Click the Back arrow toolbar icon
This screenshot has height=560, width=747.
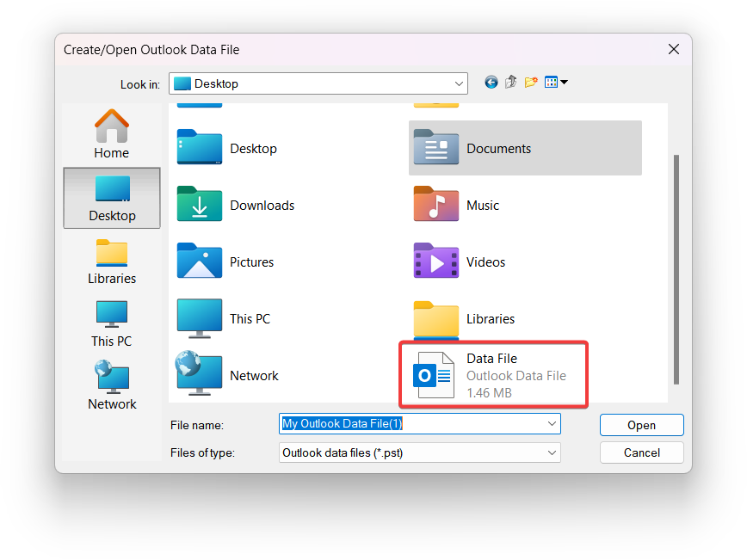click(x=491, y=83)
